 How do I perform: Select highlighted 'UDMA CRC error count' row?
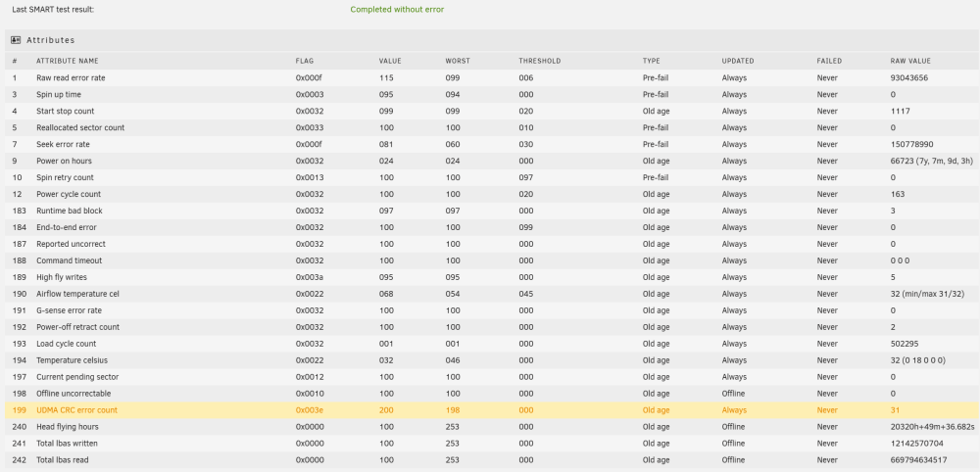click(492, 410)
